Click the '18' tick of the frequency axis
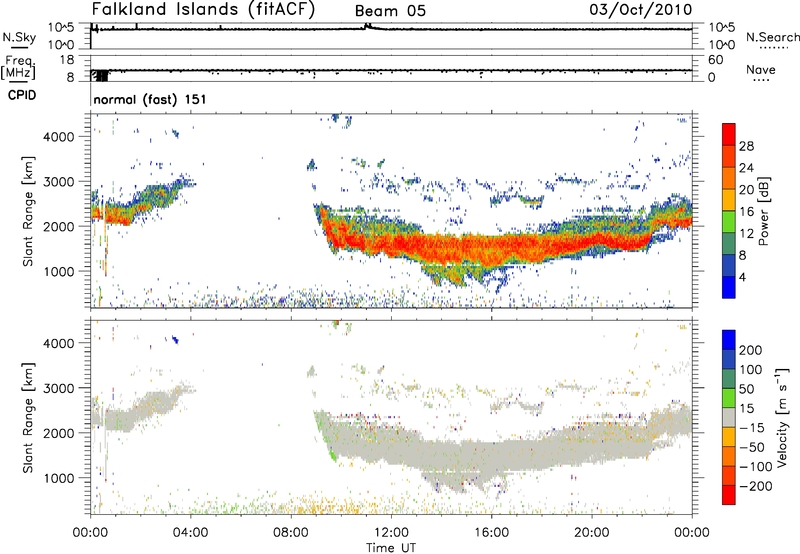Viewport: 800px width, 554px height. tap(67, 60)
